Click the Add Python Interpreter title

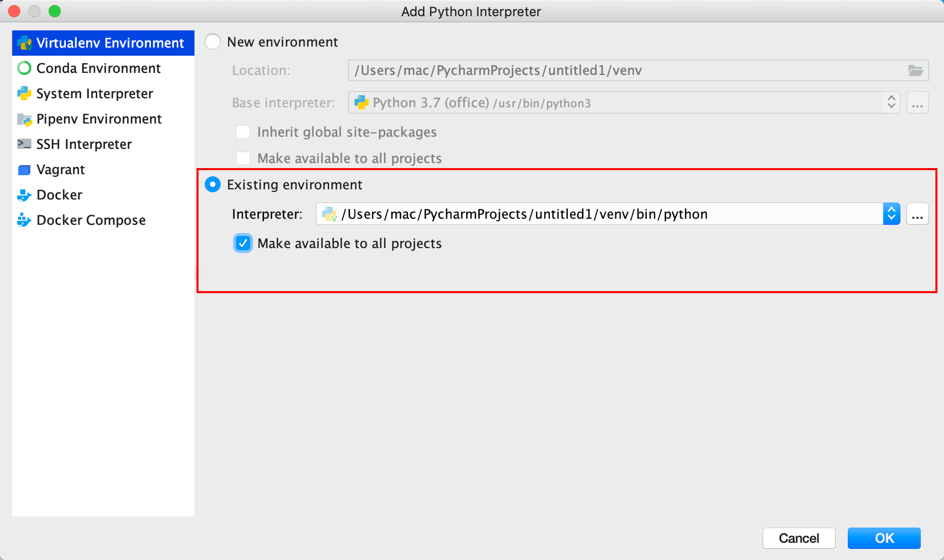pyautogui.click(x=471, y=12)
